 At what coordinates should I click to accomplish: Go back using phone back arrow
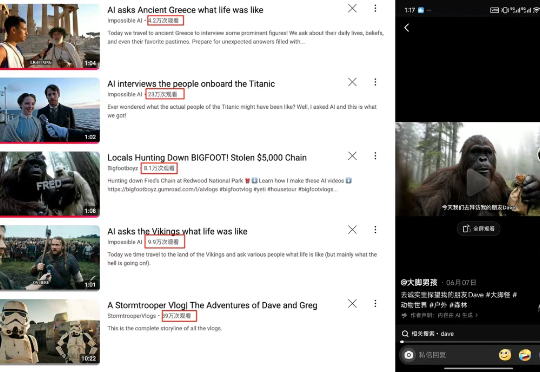(x=407, y=28)
